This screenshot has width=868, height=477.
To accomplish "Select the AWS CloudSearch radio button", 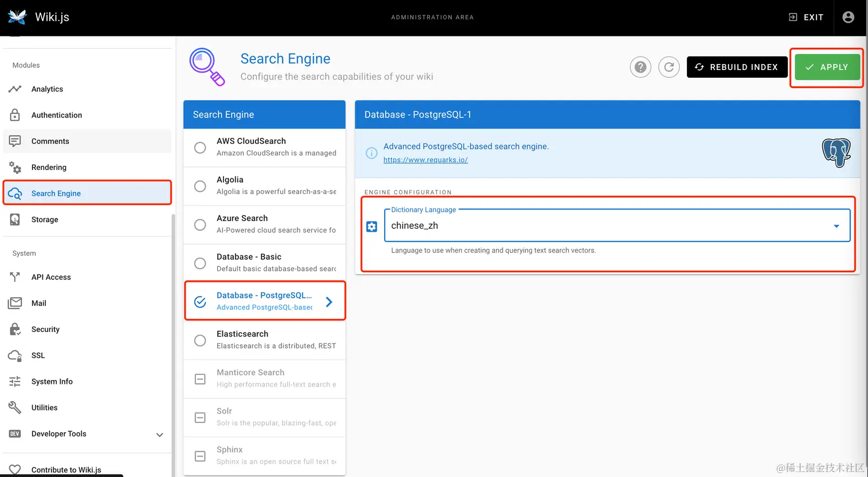I will click(200, 148).
